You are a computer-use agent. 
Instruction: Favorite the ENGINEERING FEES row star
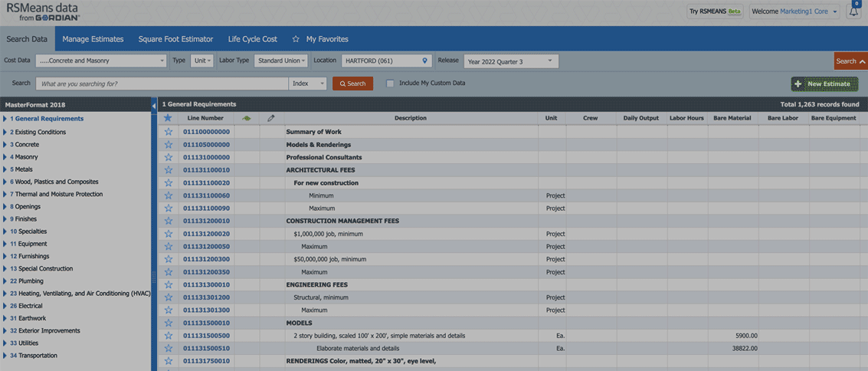169,284
